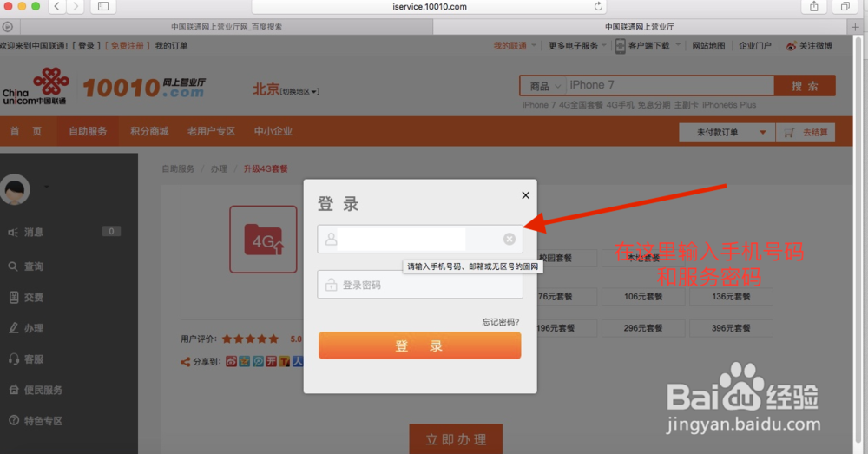Click the 搜索 search button

click(x=805, y=86)
